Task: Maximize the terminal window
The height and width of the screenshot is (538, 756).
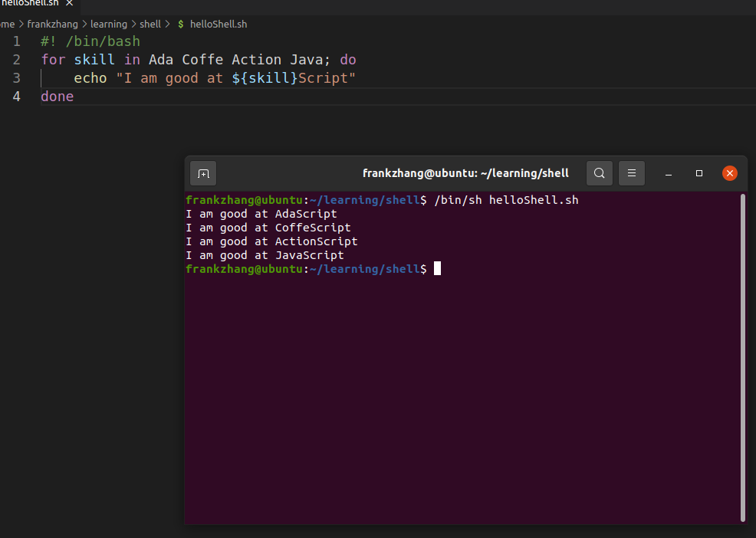Action: coord(699,173)
